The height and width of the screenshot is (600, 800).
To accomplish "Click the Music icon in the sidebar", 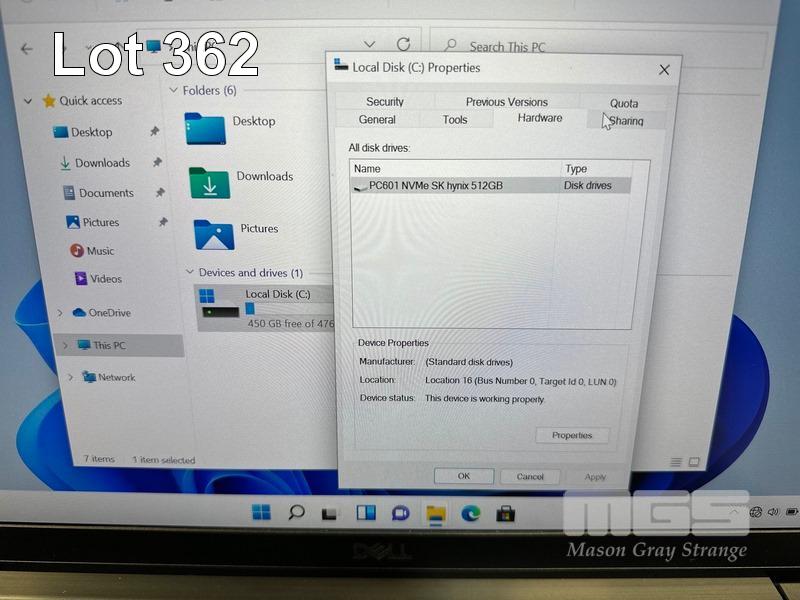I will tap(77, 251).
